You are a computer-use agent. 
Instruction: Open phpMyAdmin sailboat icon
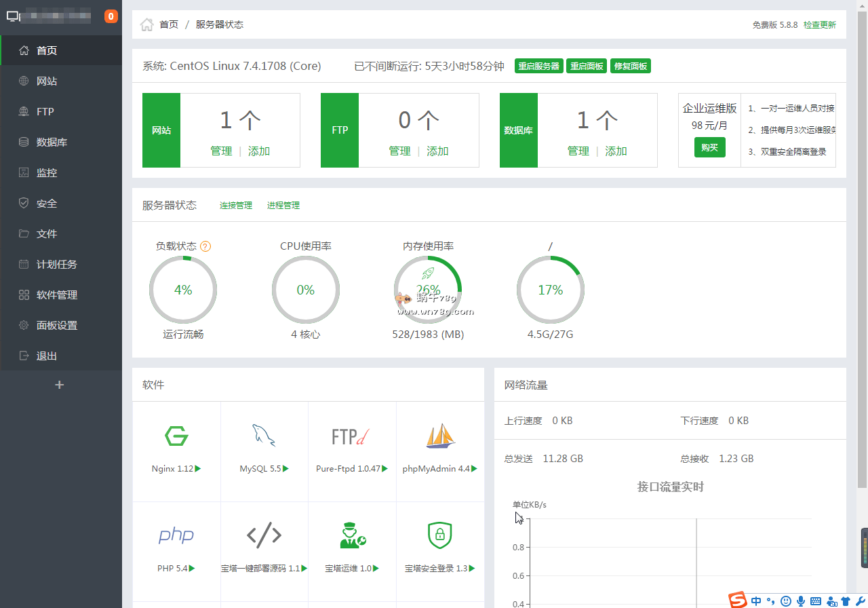[440, 436]
